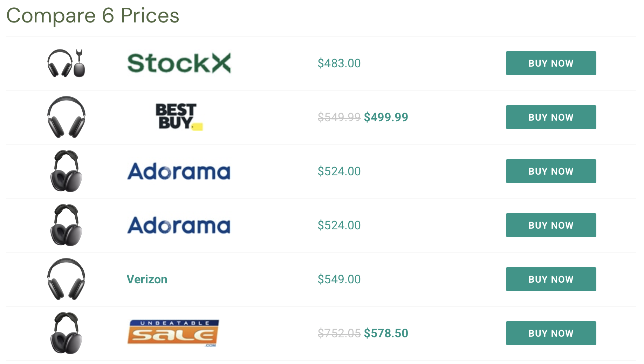This screenshot has height=364, width=644.
Task: Click the Unbeatable Sale logo
Action: pyautogui.click(x=173, y=333)
